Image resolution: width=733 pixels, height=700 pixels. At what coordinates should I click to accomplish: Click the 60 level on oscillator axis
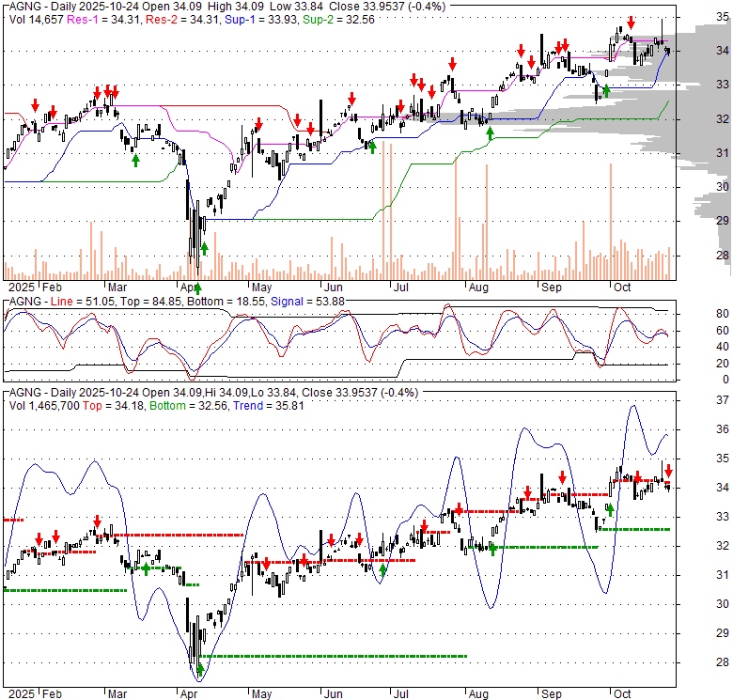723,331
